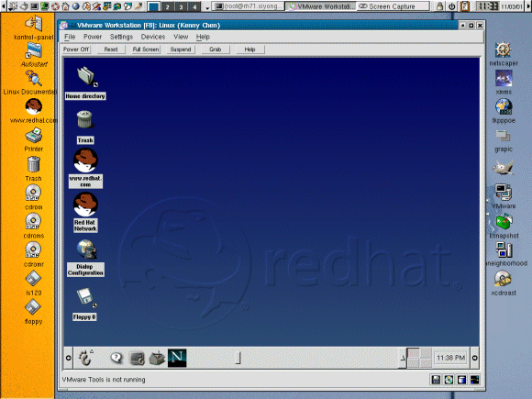Open the Help menu in menu bar

(203, 37)
